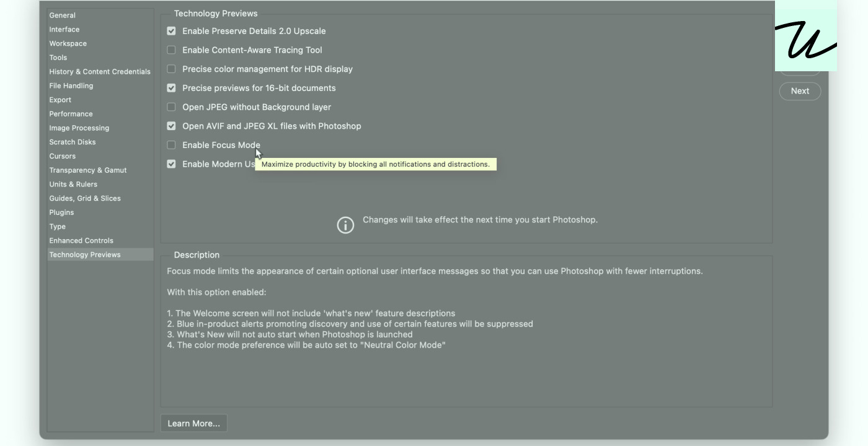This screenshot has width=868, height=446.
Task: Click the info icon beside restart notice
Action: [x=345, y=225]
